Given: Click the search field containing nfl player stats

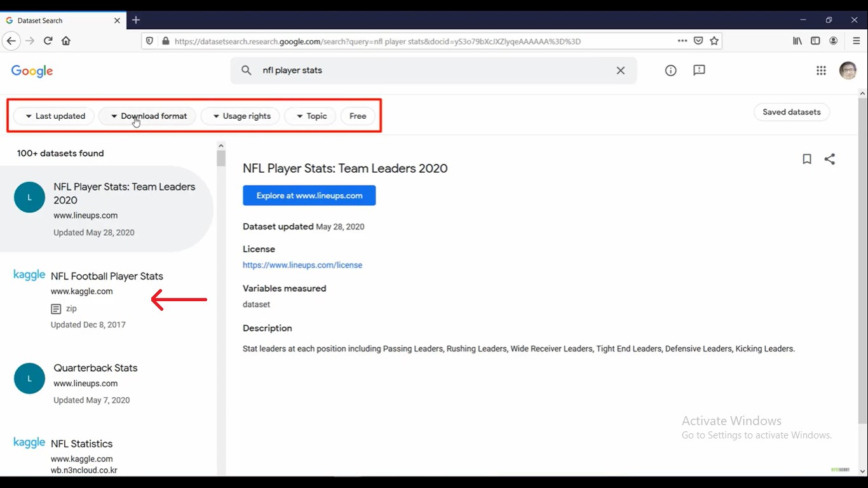Looking at the screenshot, I should 433,71.
